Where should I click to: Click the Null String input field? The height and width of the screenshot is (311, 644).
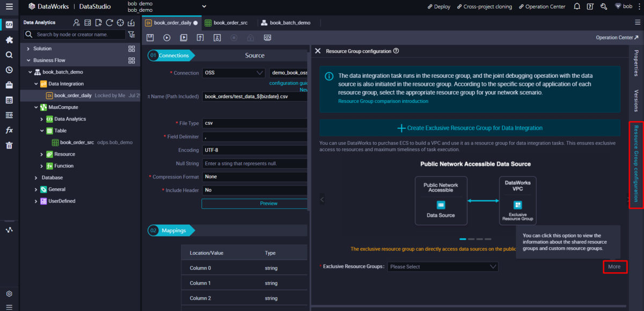[x=255, y=163]
